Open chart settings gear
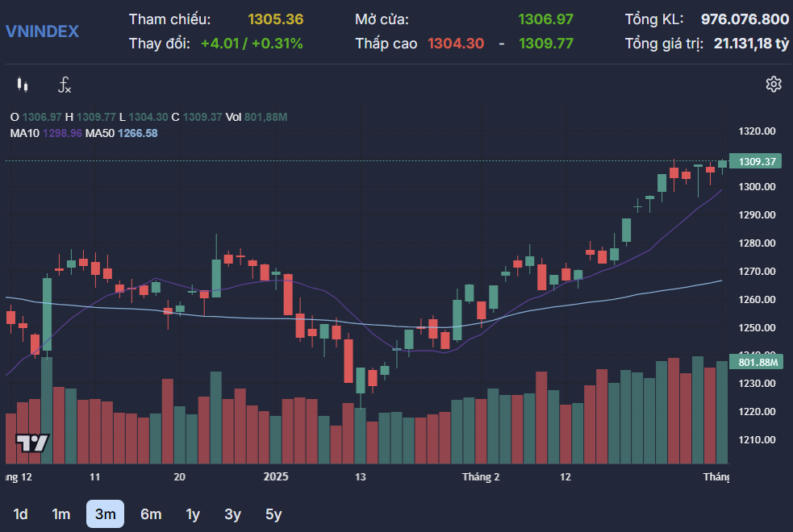The height and width of the screenshot is (532, 793). [773, 84]
